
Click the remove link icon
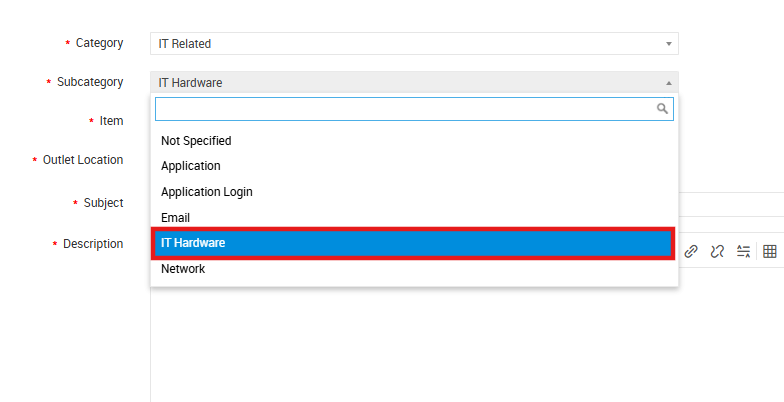coord(717,252)
